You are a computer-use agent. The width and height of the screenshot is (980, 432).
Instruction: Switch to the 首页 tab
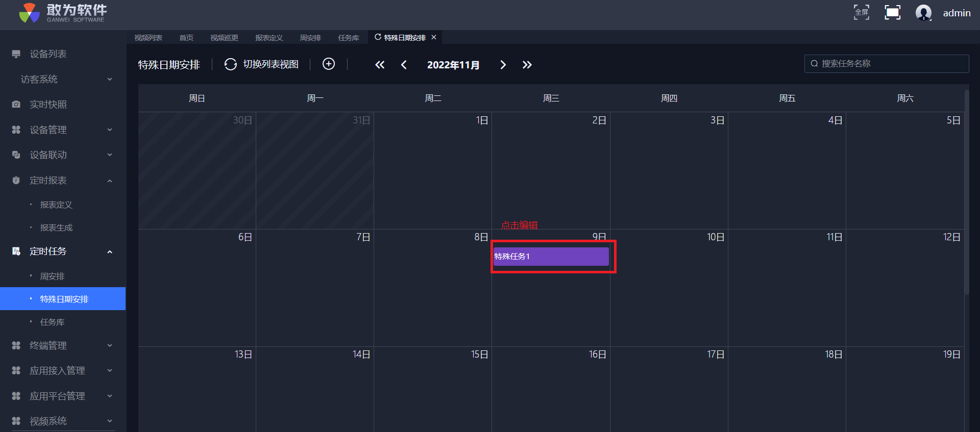pyautogui.click(x=186, y=38)
